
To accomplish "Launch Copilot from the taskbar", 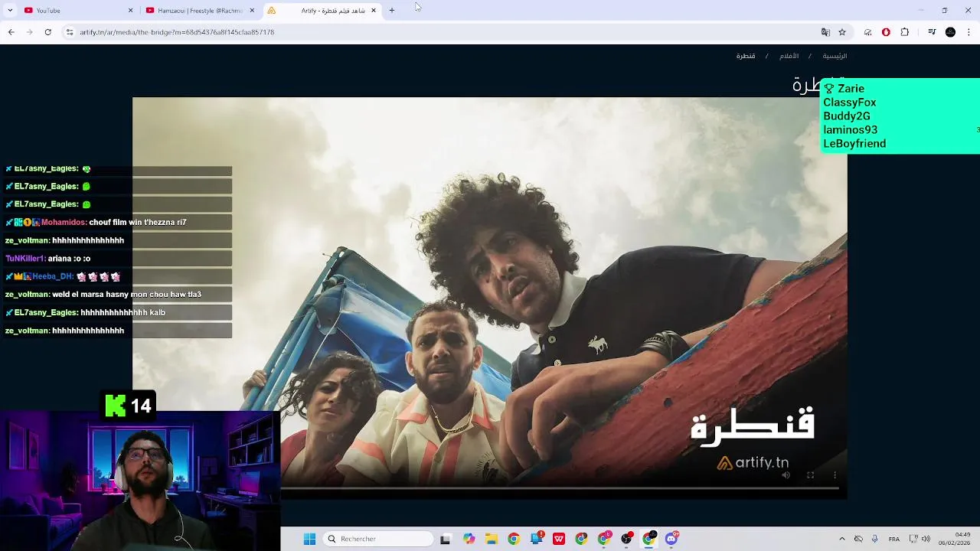I will pyautogui.click(x=469, y=539).
